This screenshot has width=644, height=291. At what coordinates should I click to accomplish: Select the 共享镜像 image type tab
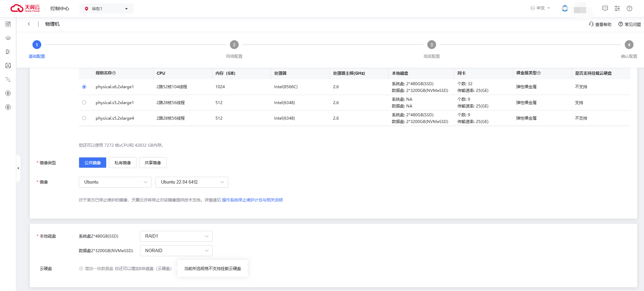pos(153,163)
